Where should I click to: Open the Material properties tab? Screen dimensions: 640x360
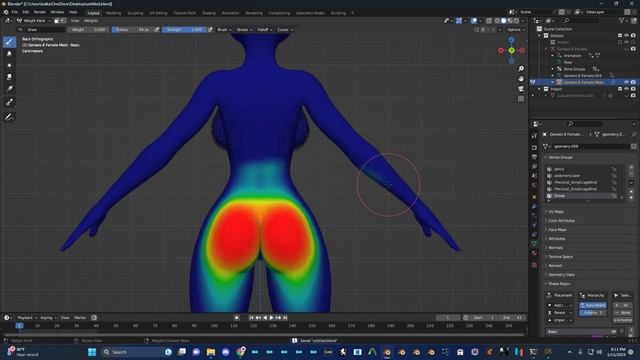(534, 253)
